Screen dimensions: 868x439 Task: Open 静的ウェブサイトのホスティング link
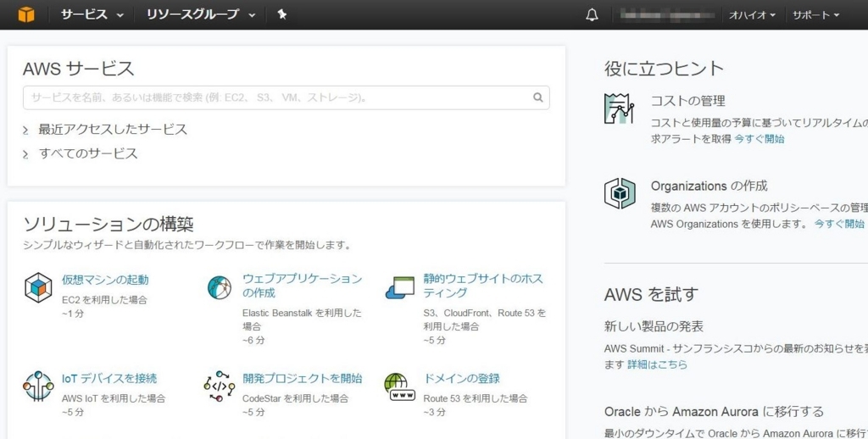point(483,286)
